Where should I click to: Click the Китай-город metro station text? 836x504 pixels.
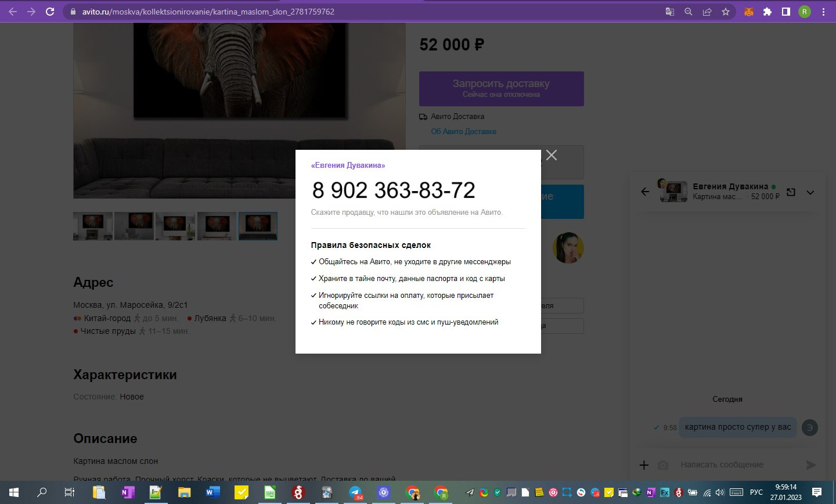pyautogui.click(x=107, y=318)
